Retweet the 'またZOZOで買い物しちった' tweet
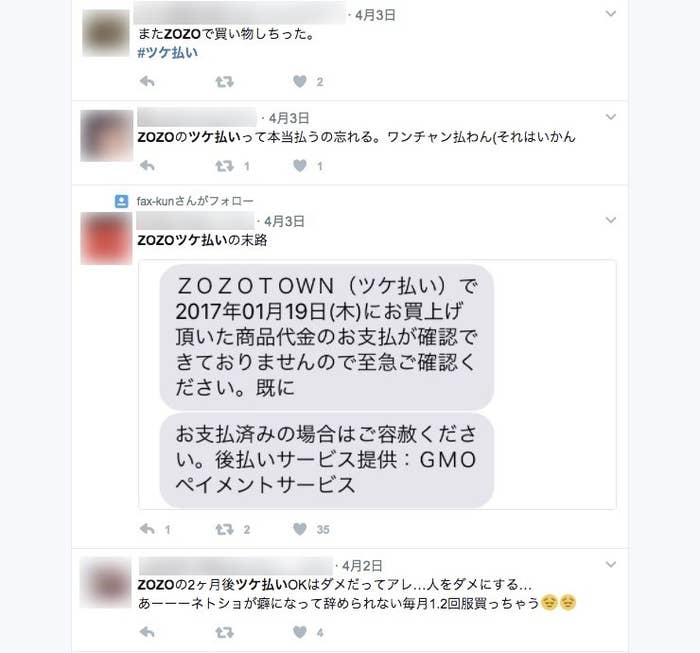The height and width of the screenshot is (653, 700). 225,82
